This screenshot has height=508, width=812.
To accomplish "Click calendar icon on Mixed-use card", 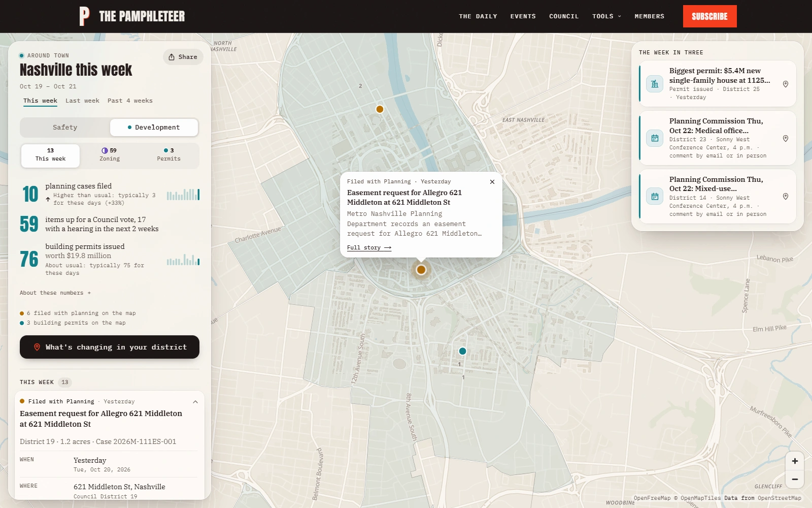I will point(655,197).
